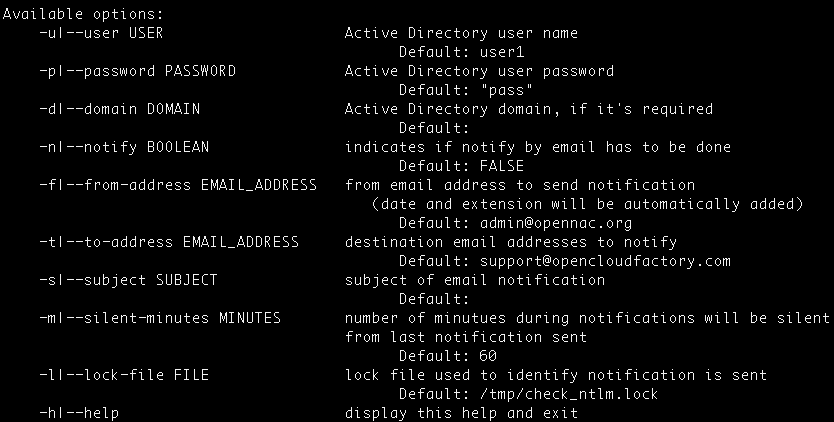Click the "Default: user1" text
The width and height of the screenshot is (834, 422).
pyautogui.click(x=462, y=52)
